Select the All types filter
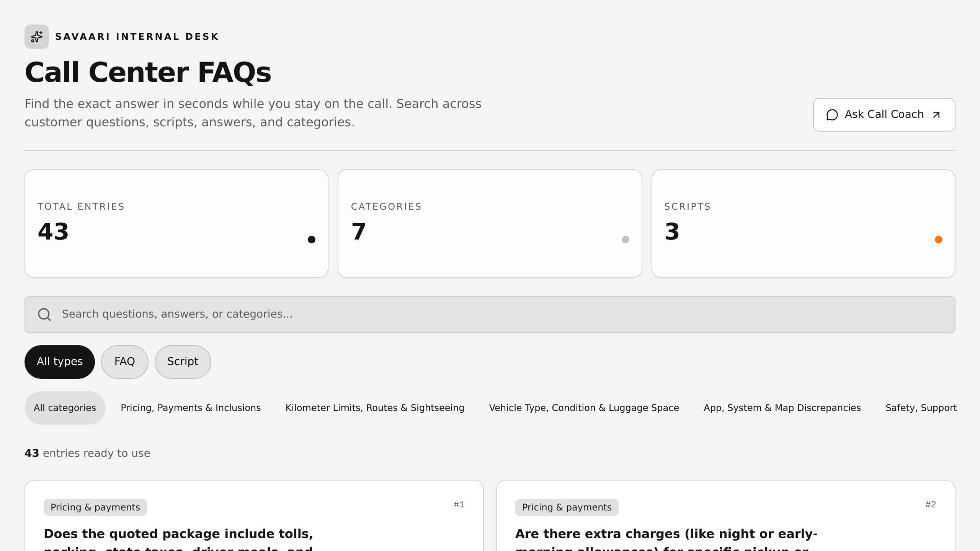The height and width of the screenshot is (551, 980). coord(60,362)
